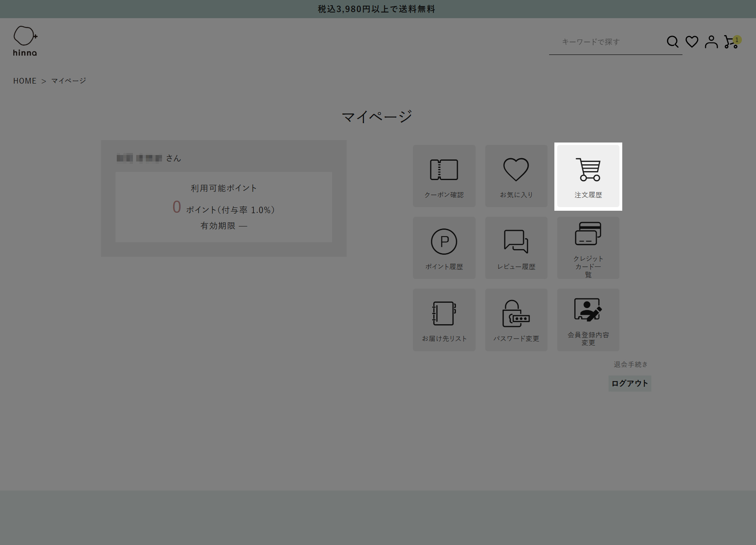
Task: Open the お気に入り favorites tile
Action: 516,176
